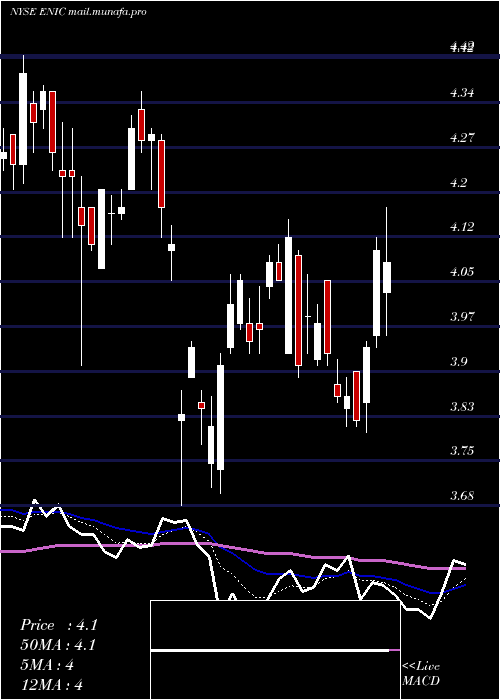The width and height of the screenshot is (500, 700).
Task: Click the 3.83 price axis label
Action: 462,407
